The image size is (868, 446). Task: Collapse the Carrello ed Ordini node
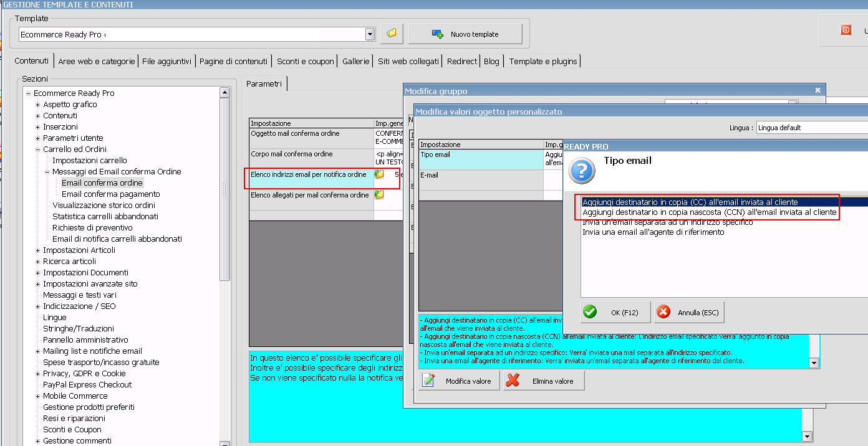[x=38, y=149]
